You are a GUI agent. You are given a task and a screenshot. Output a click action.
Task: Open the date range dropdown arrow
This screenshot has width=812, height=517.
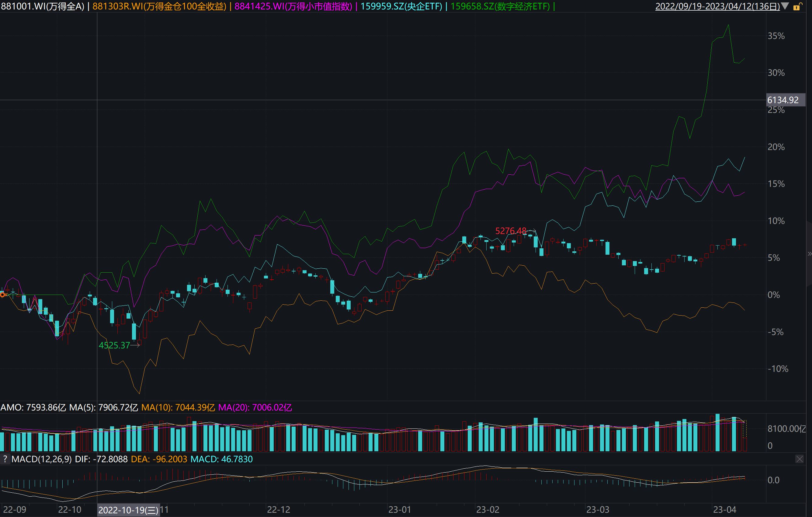click(785, 6)
